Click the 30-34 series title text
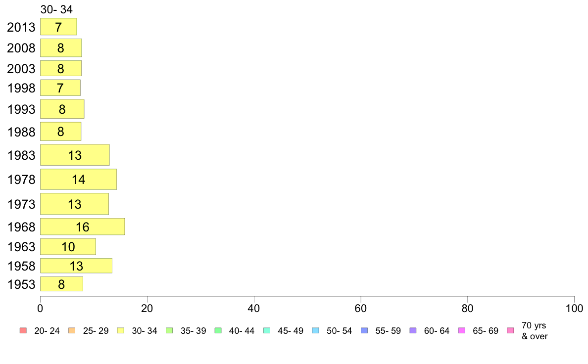Viewport: 588px width, 364px height. point(56,9)
